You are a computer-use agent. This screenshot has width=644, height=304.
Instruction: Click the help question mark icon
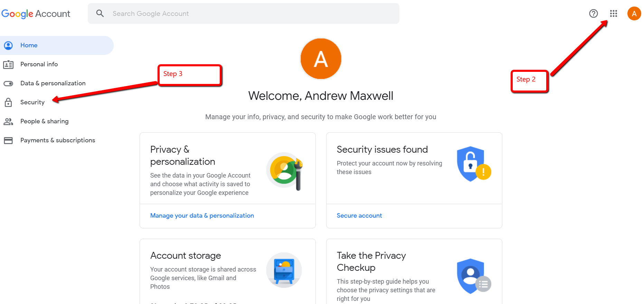click(594, 13)
